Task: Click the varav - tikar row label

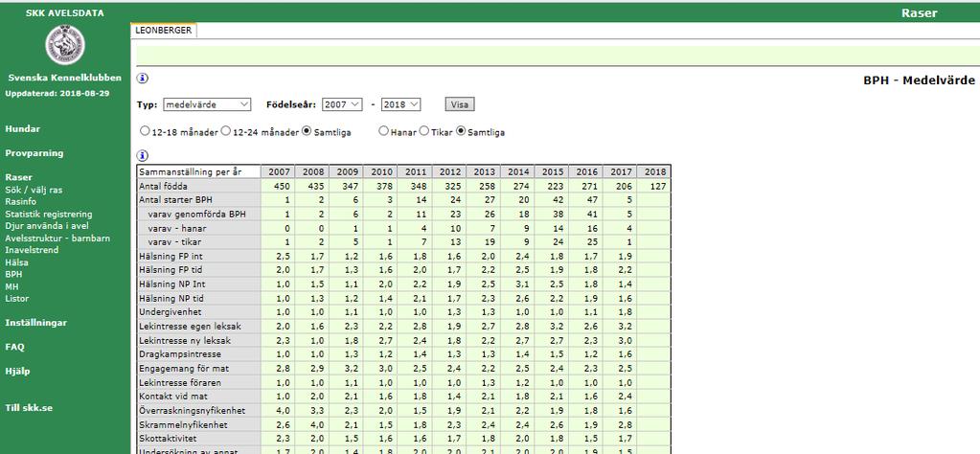Action: coord(174,242)
